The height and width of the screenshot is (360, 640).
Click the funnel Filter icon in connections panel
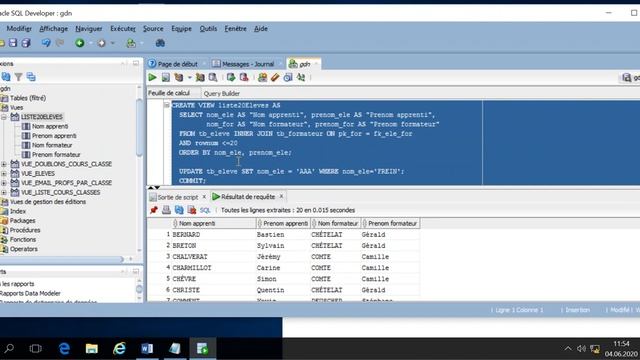18,77
